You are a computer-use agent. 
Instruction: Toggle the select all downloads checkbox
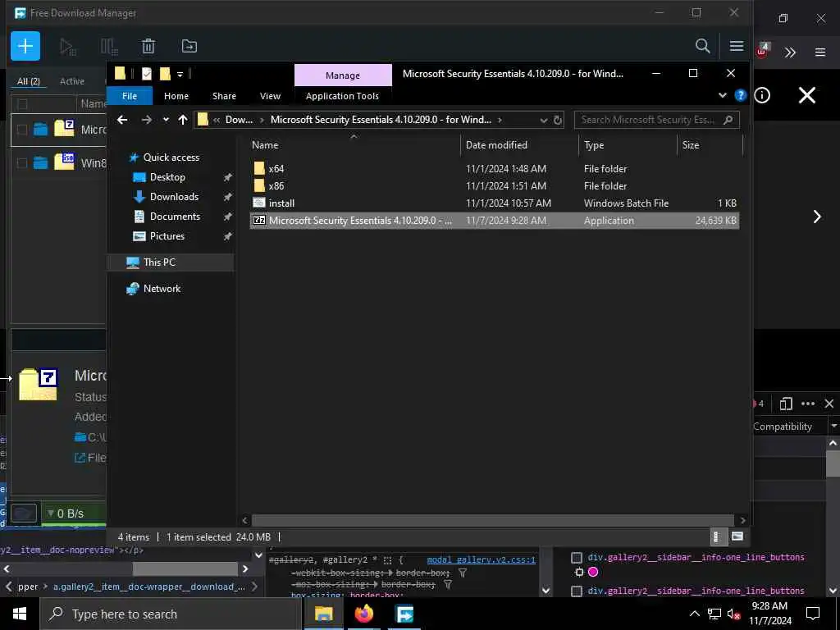coord(22,104)
